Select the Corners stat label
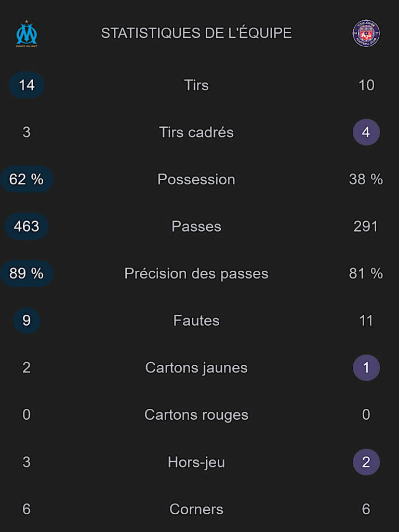Viewport: 399px width, 532px height. (x=196, y=510)
